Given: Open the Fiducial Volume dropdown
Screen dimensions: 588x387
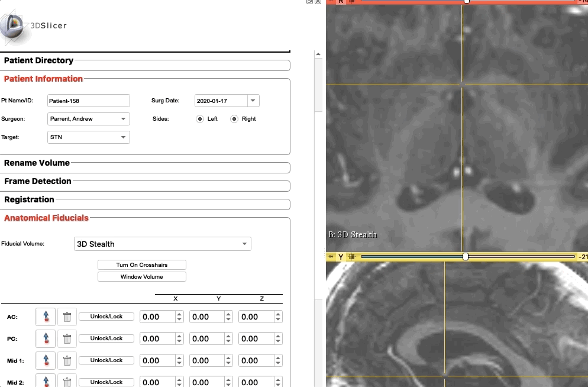Looking at the screenshot, I should [x=162, y=244].
